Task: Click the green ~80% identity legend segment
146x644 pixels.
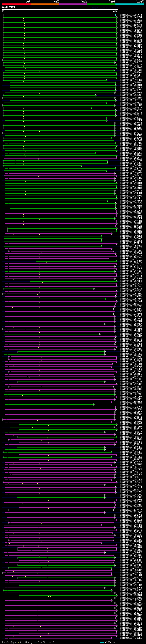Action: (101, 4)
